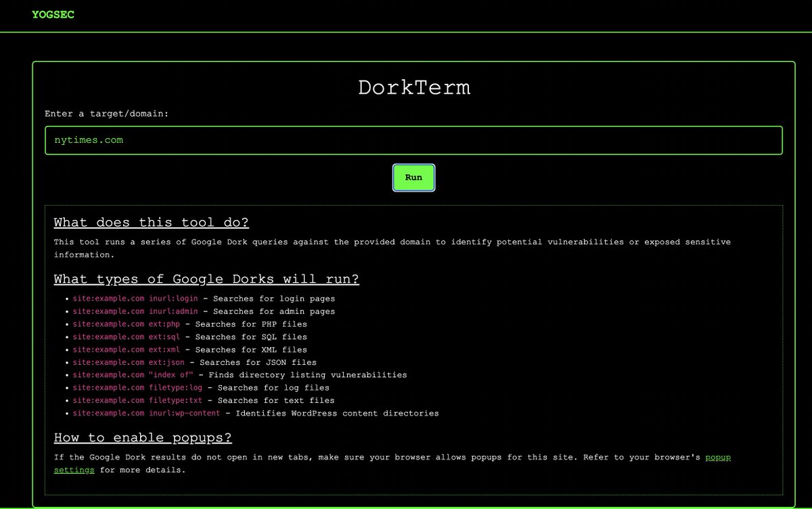This screenshot has height=509, width=812.
Task: Click the YOGSEC logo text
Action: (53, 14)
